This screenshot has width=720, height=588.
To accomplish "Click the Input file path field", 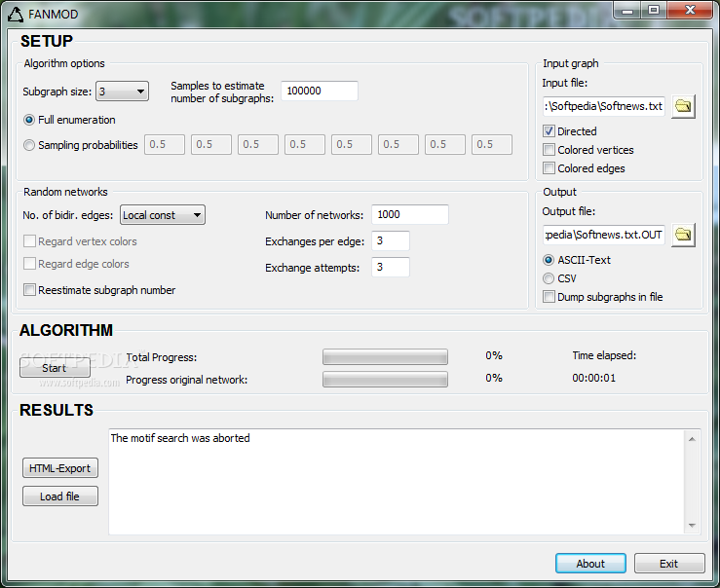I will pos(603,106).
